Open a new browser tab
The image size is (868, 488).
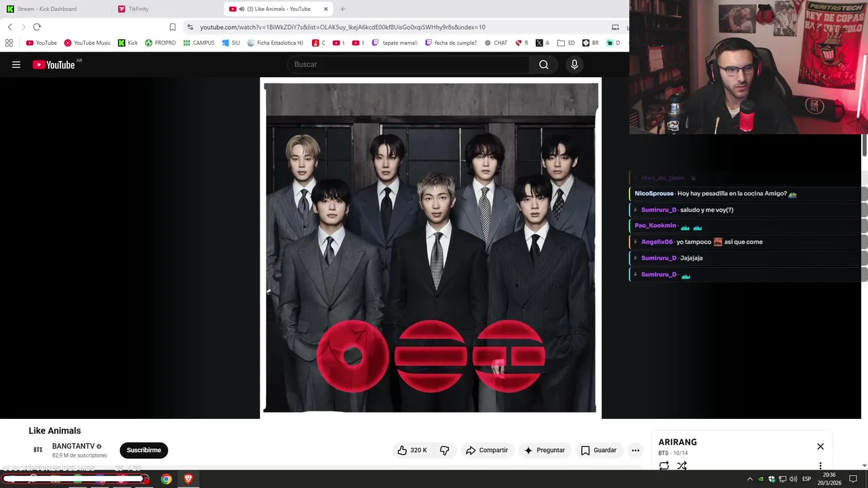(x=342, y=9)
